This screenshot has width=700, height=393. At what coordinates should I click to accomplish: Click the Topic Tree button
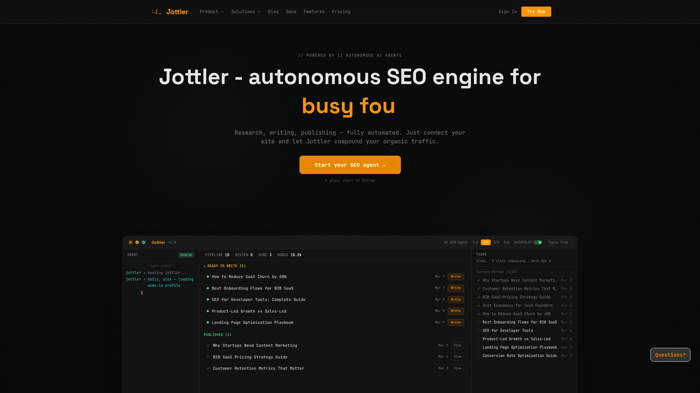pyautogui.click(x=558, y=242)
